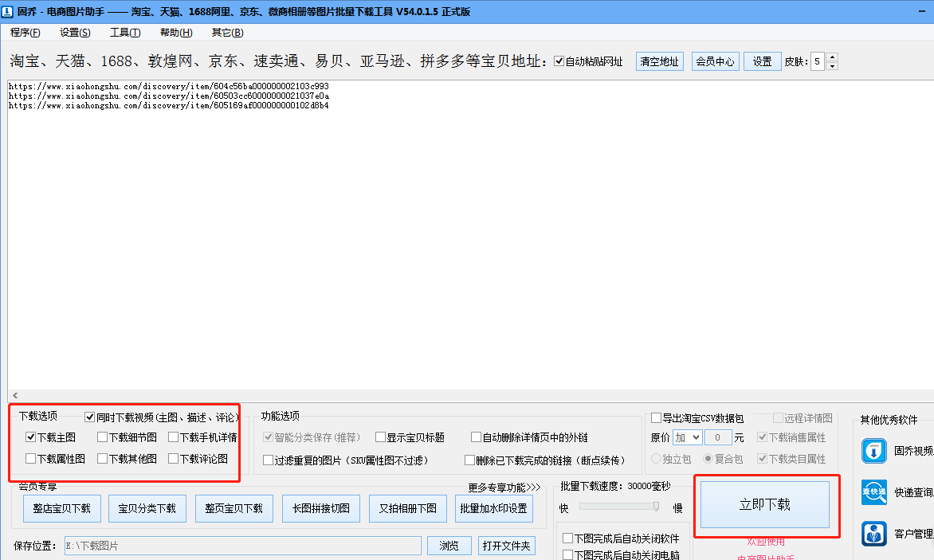Enable 下载评论图 checkbox

(x=174, y=458)
